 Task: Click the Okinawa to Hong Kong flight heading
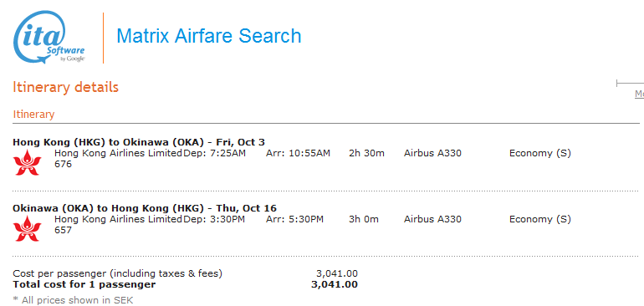coord(145,208)
